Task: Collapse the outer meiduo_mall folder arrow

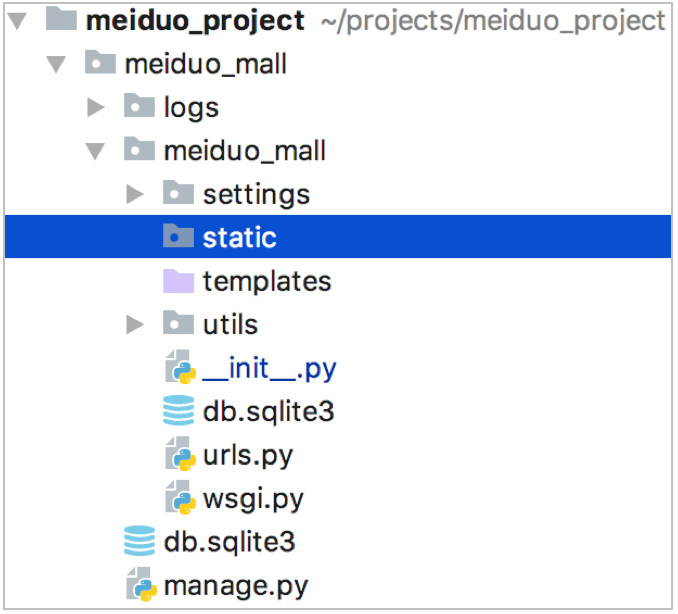Action: 57,64
